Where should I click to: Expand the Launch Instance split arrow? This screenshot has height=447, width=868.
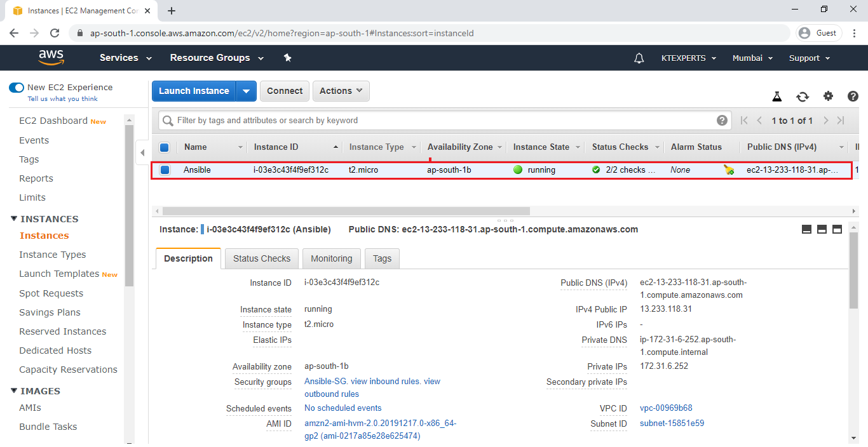coord(247,91)
